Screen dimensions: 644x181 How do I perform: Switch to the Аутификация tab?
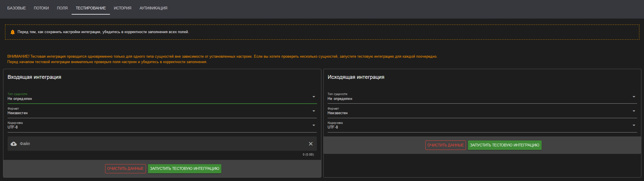click(153, 8)
